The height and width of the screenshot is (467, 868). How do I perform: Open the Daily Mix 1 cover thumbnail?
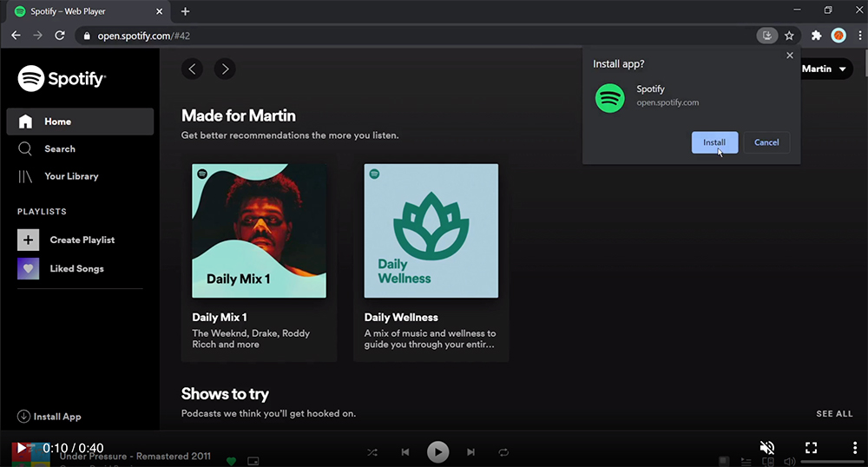(x=259, y=231)
